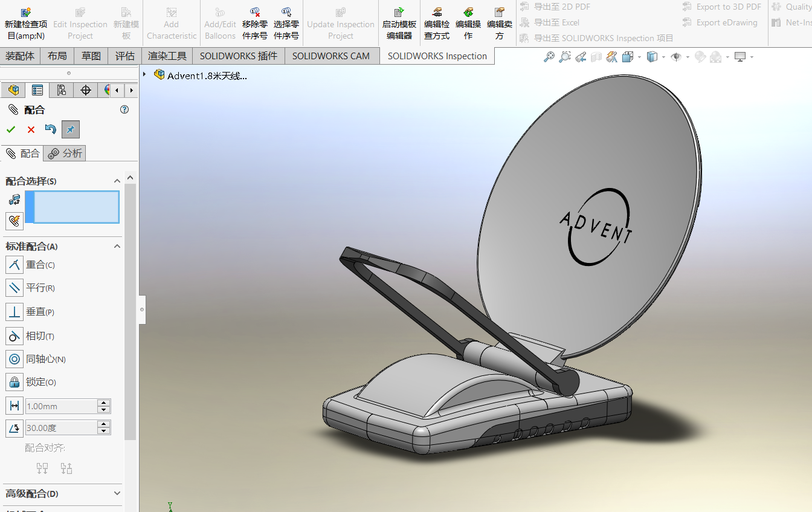812x512 pixels.
Task: Click the angle mate icon beside 30.00度
Action: coord(14,428)
